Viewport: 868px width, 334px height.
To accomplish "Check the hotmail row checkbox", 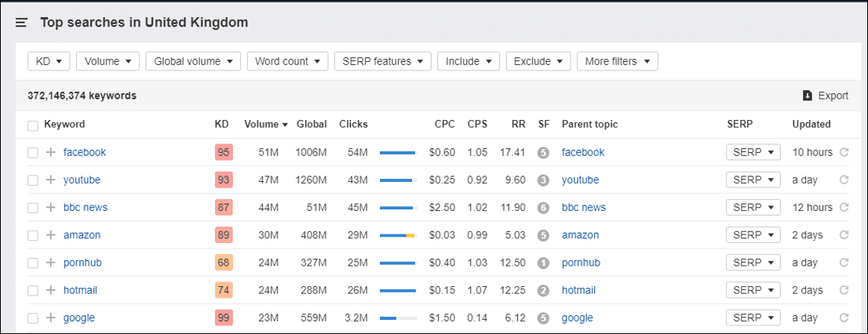I will pos(33,291).
